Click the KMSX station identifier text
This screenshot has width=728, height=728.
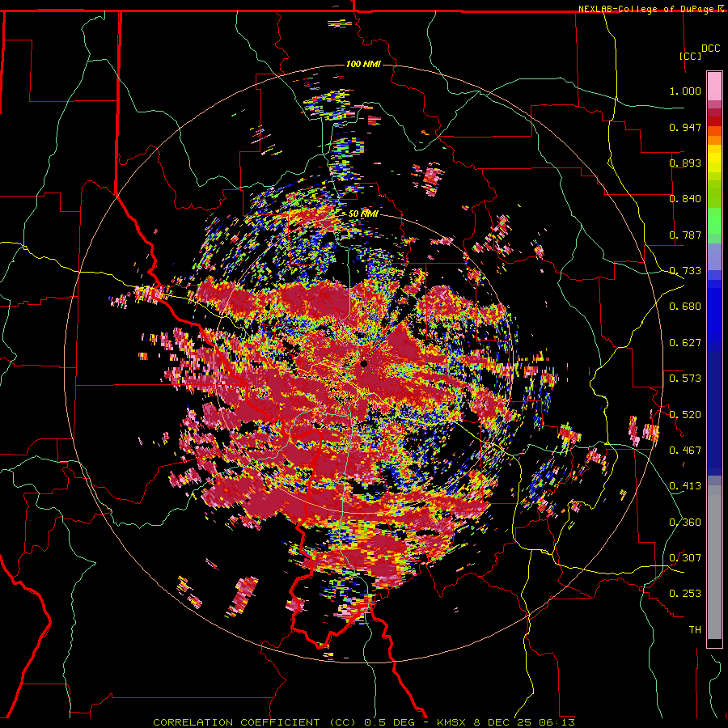pos(453,722)
